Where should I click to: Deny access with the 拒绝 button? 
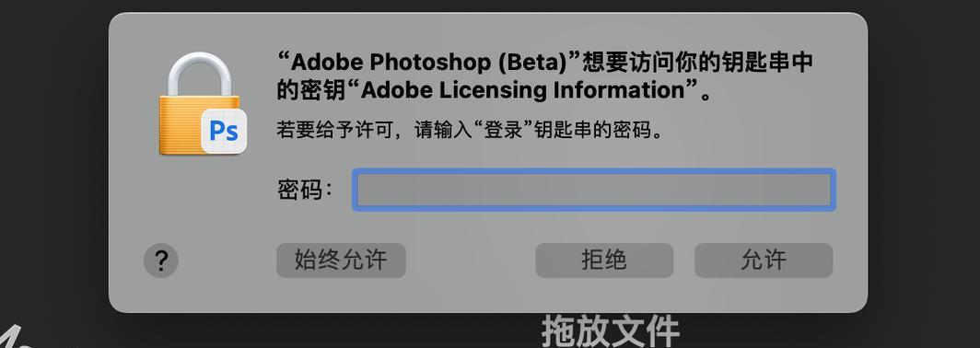604,260
